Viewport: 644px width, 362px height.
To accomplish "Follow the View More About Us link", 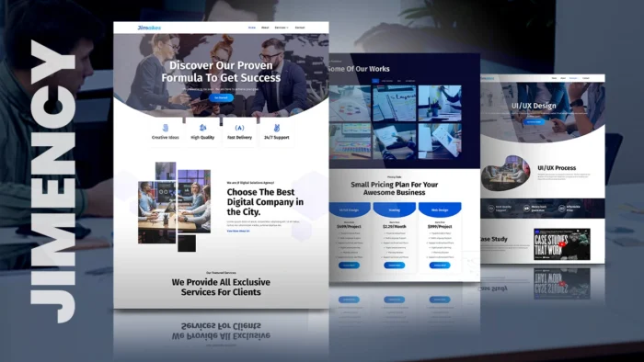I will [x=238, y=232].
